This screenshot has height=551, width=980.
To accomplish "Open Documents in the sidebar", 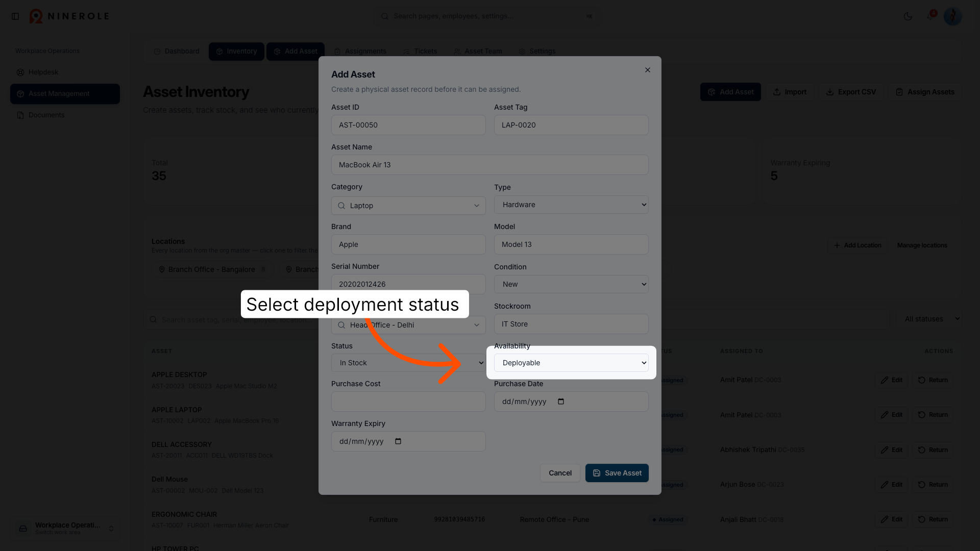I will (x=65, y=115).
